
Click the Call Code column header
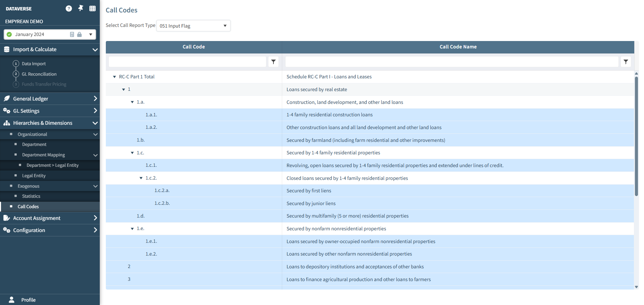coord(194,47)
